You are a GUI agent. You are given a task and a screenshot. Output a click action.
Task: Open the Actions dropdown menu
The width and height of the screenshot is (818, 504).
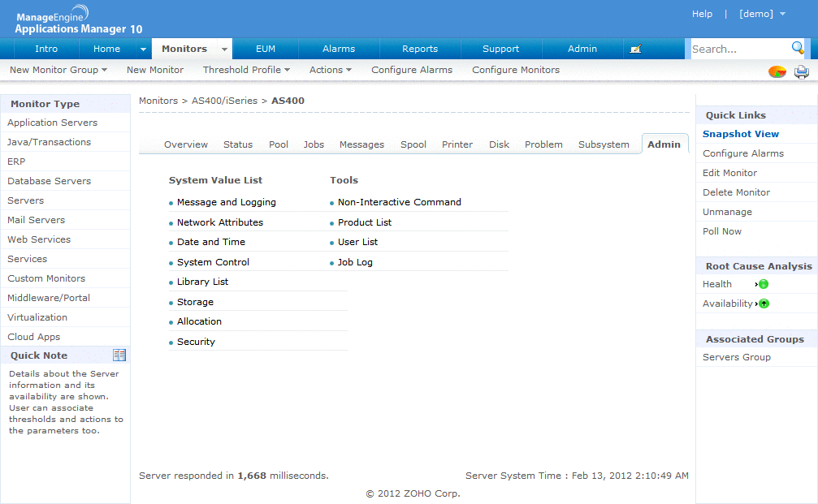pos(330,70)
